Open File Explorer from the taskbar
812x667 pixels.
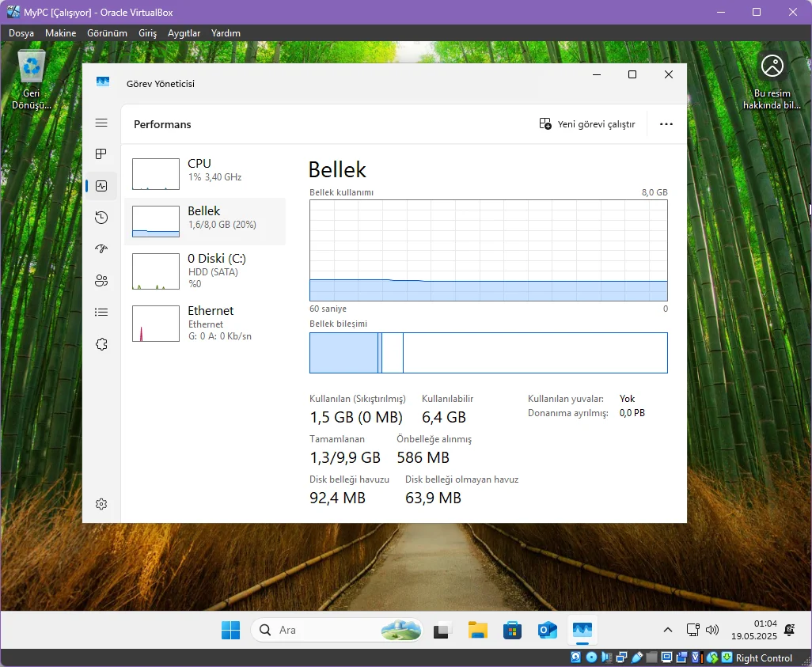pyautogui.click(x=478, y=631)
